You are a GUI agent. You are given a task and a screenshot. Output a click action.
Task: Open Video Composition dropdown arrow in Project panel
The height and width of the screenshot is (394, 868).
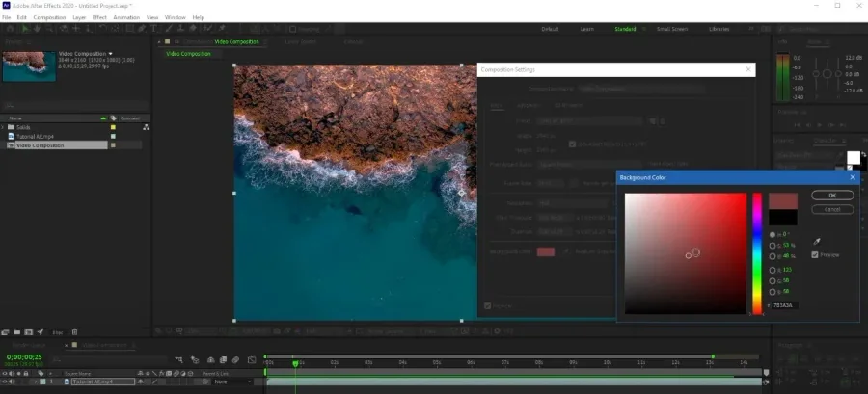pos(110,54)
